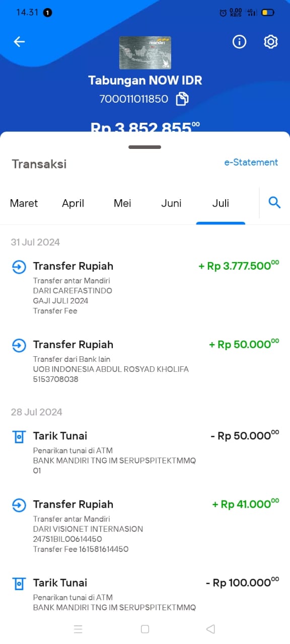Select the Juni month tab
The width and height of the screenshot is (290, 644).
coord(171,203)
